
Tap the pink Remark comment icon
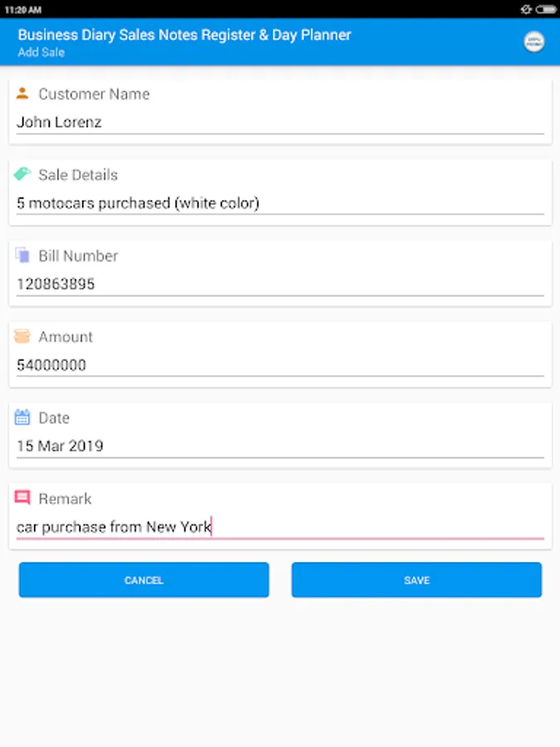click(22, 498)
